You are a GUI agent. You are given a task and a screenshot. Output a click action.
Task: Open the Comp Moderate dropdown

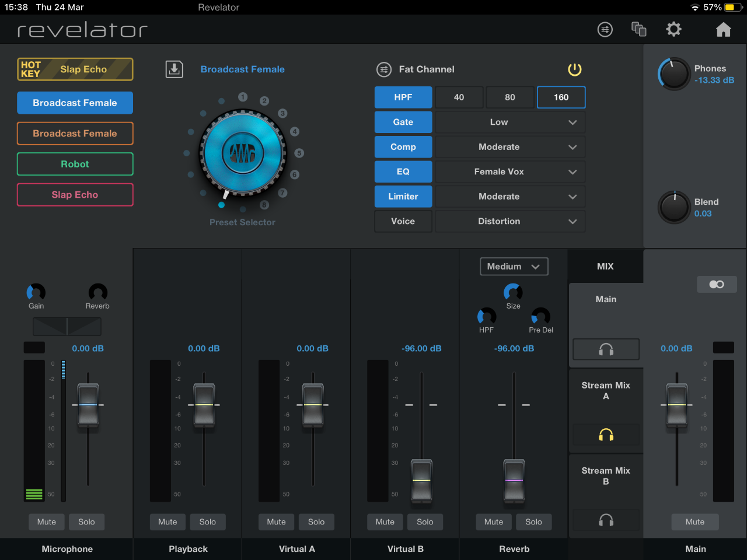[x=510, y=147]
